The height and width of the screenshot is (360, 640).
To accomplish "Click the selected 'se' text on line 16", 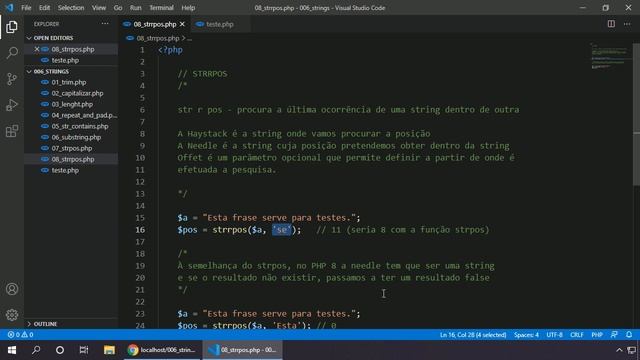I will 282,230.
